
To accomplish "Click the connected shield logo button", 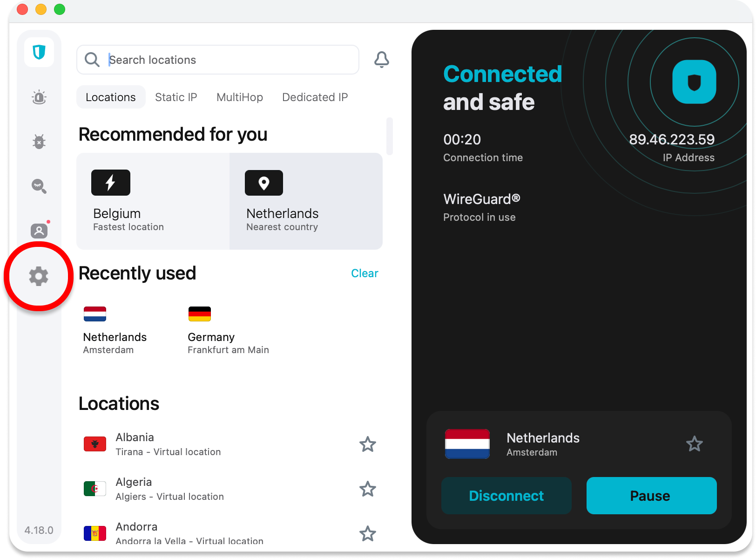I will point(694,82).
